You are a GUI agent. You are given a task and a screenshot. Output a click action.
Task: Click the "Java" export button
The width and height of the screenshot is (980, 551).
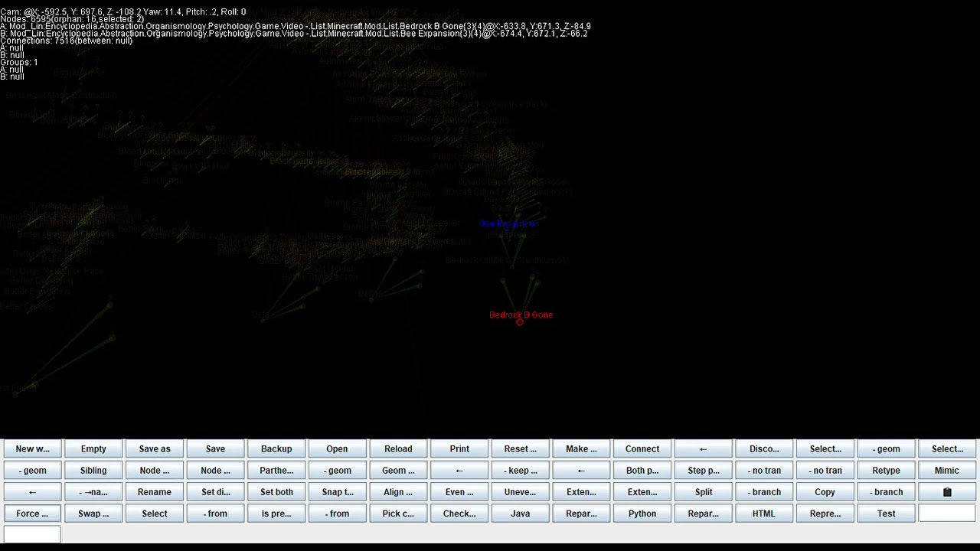click(x=521, y=514)
